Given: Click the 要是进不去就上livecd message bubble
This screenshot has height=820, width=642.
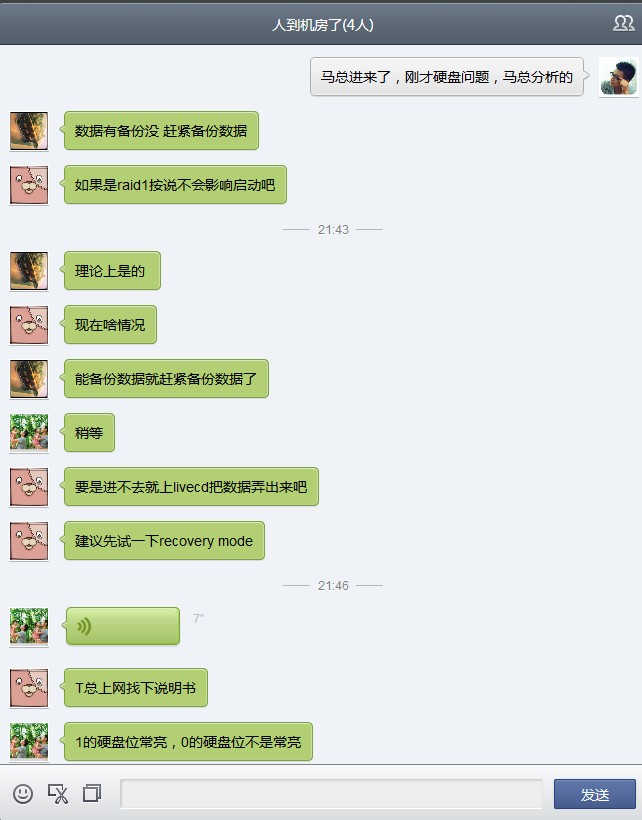Looking at the screenshot, I should point(191,487).
